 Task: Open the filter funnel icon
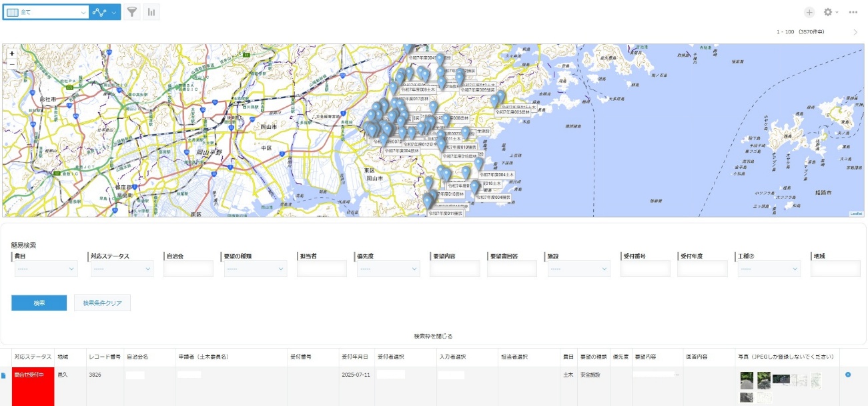click(132, 12)
